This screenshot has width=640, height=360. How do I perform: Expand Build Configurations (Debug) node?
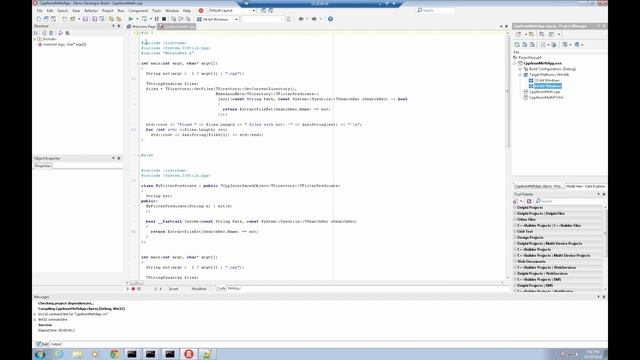(520, 69)
